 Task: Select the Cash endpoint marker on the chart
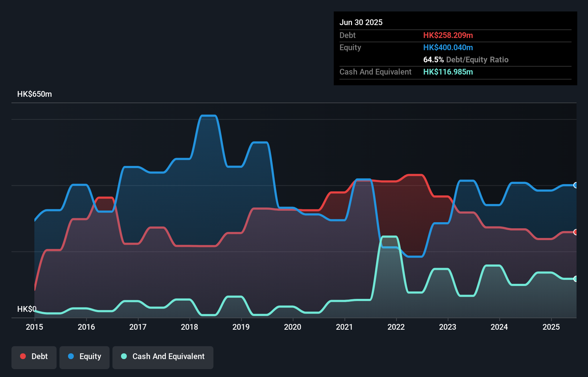click(575, 279)
